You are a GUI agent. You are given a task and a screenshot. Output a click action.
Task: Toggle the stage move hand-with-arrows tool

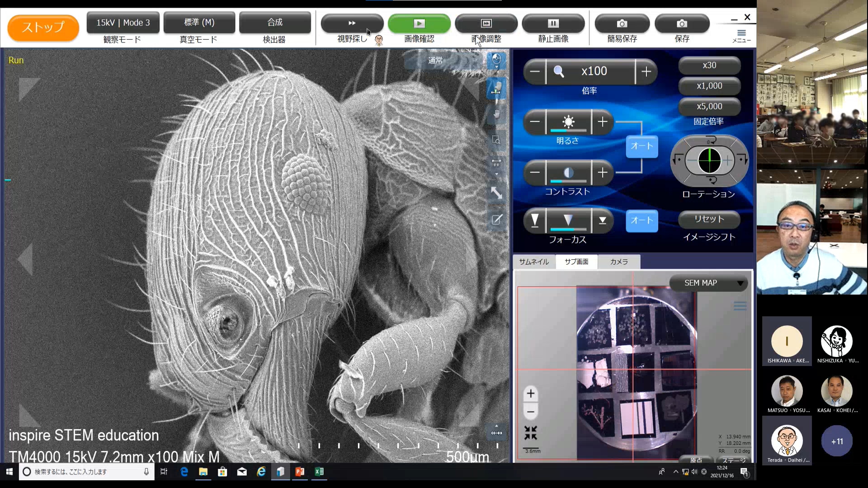coord(496,88)
